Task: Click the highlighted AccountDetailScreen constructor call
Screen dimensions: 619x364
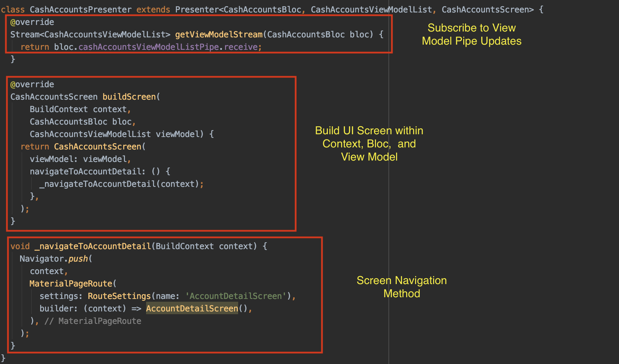Action: click(192, 309)
